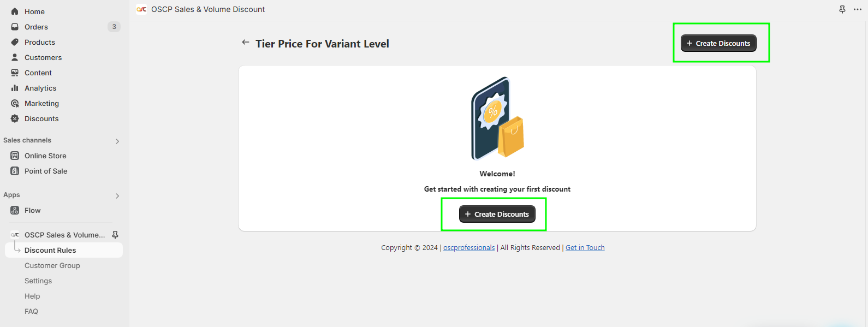The width and height of the screenshot is (868, 327).
Task: Click Create Discounts under the Welcome message
Action: pos(497,214)
